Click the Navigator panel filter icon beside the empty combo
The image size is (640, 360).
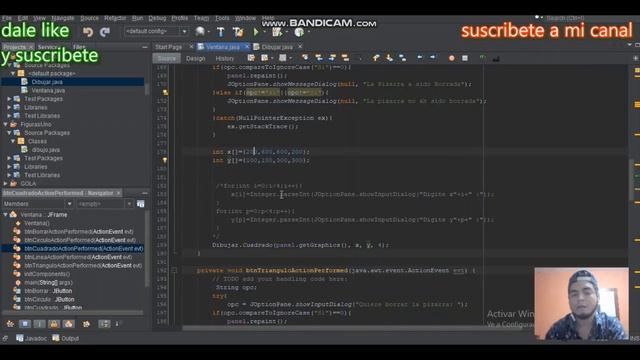click(x=140, y=204)
